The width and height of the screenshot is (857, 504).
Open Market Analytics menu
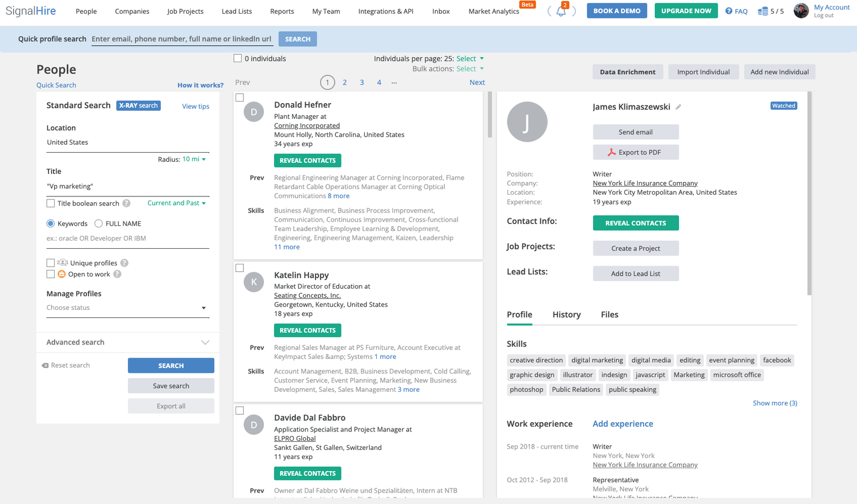494,12
